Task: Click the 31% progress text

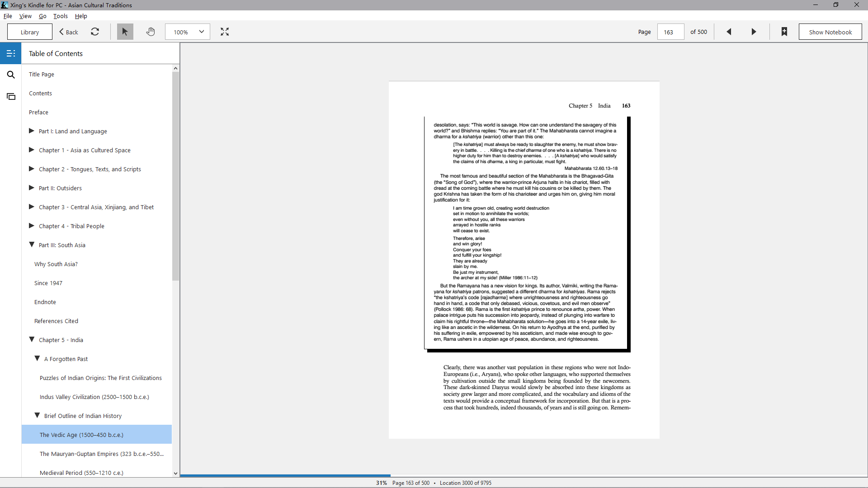Action: 382,483
